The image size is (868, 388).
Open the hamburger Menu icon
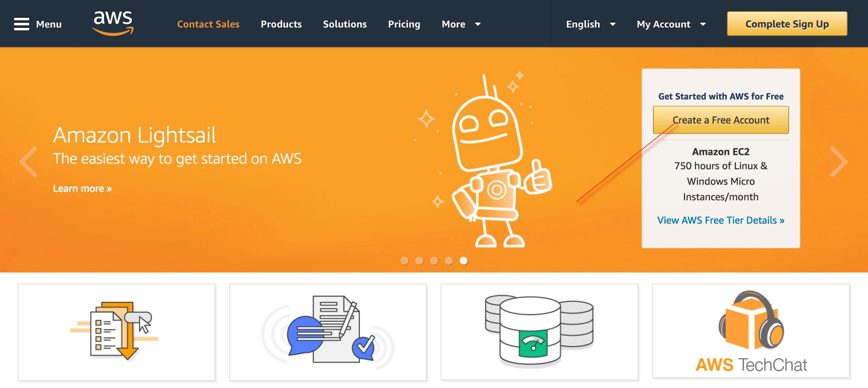point(22,24)
